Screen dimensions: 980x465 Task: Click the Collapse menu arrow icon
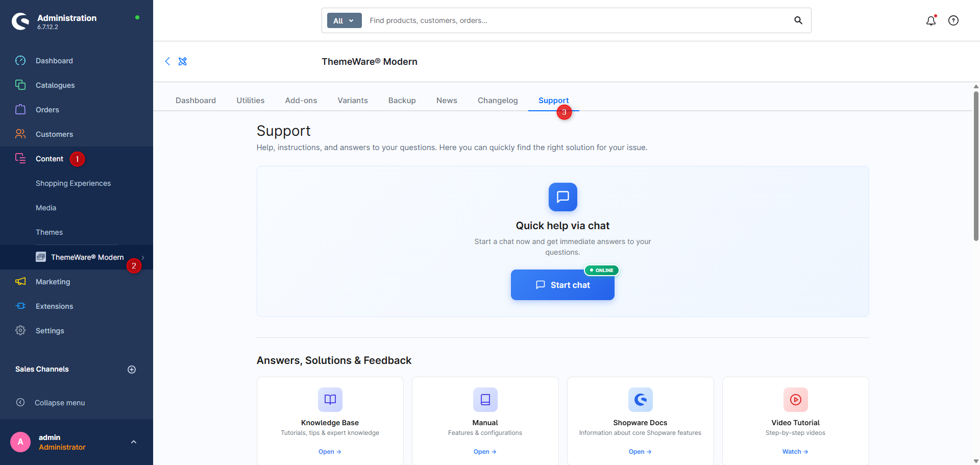click(x=20, y=403)
